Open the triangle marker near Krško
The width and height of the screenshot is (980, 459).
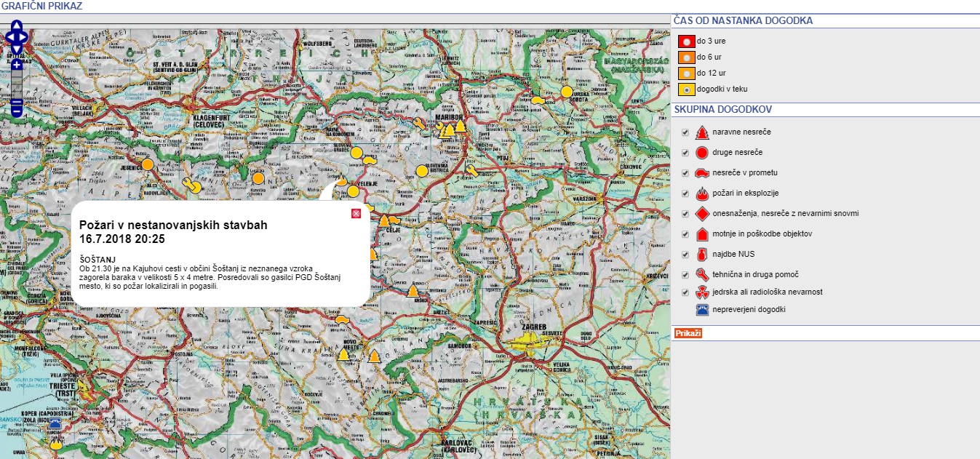coord(413,292)
